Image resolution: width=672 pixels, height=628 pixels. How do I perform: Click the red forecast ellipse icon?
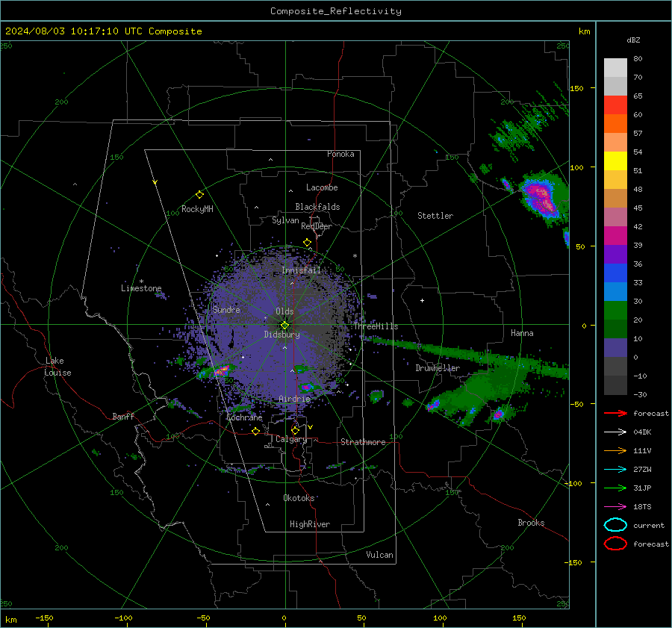click(615, 544)
